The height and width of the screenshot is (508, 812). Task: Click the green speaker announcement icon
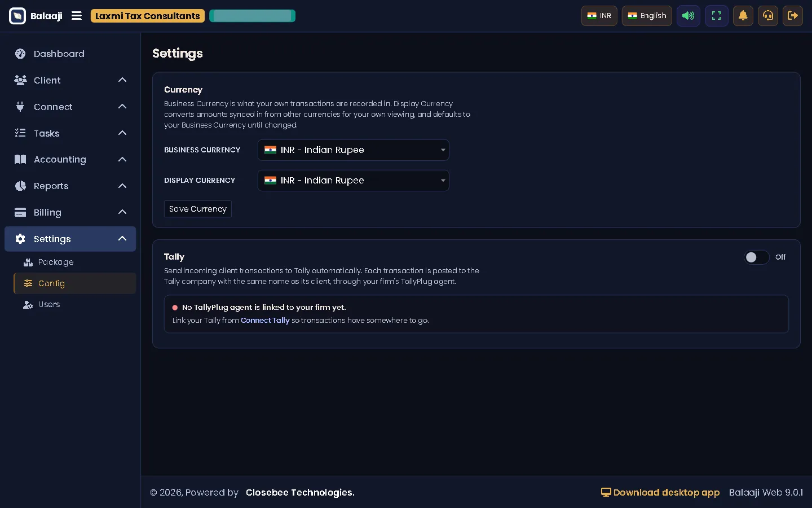click(x=689, y=16)
